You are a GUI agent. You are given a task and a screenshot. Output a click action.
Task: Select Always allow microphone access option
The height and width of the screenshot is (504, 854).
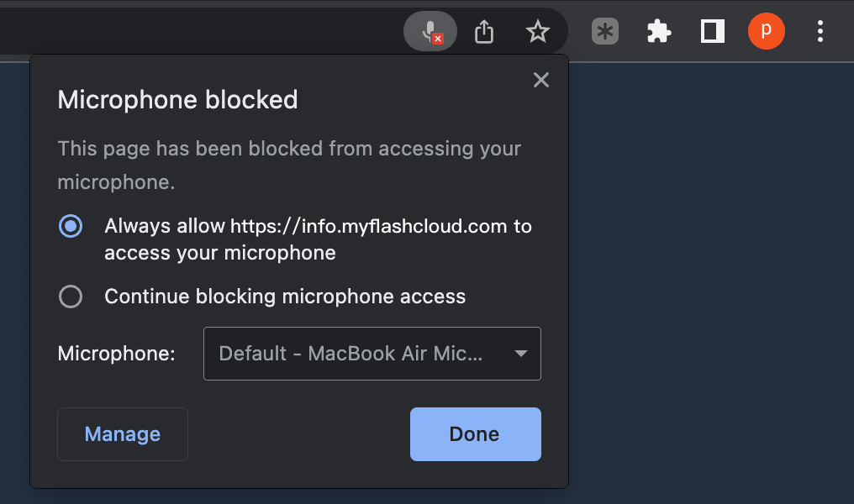71,226
